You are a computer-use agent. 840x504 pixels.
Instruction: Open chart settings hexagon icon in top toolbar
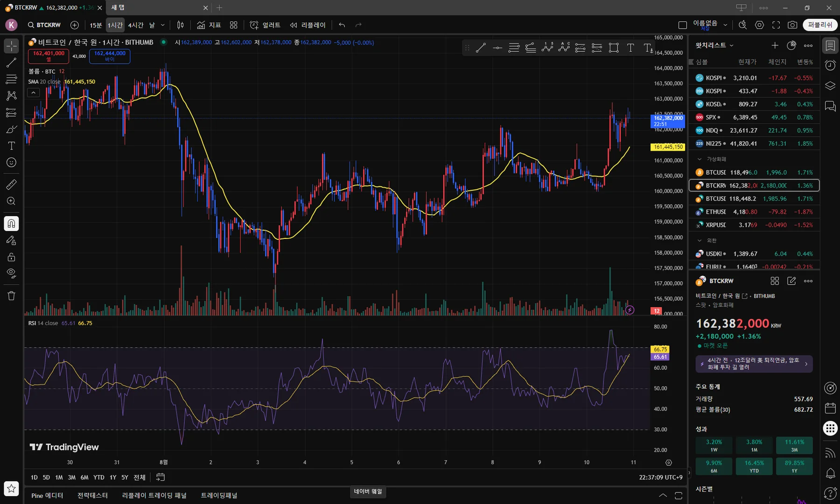click(x=759, y=25)
